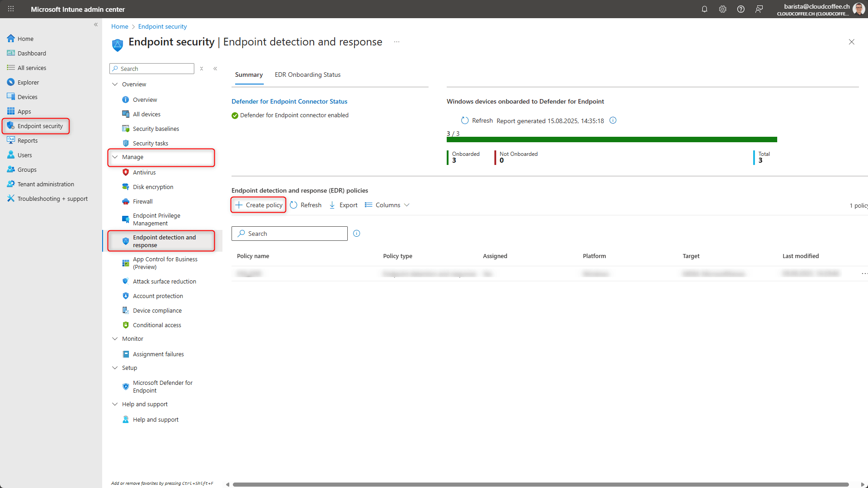Open the Intune settings gear

coord(723,9)
